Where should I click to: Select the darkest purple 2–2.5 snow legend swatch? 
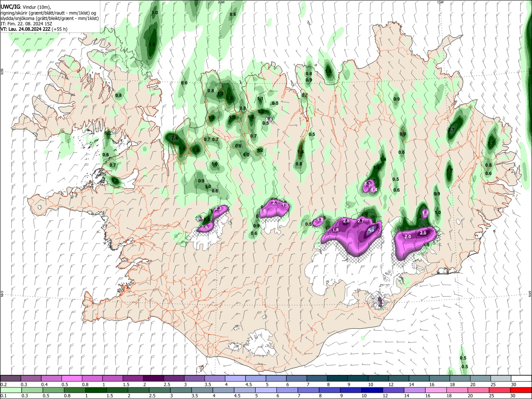[153, 379]
